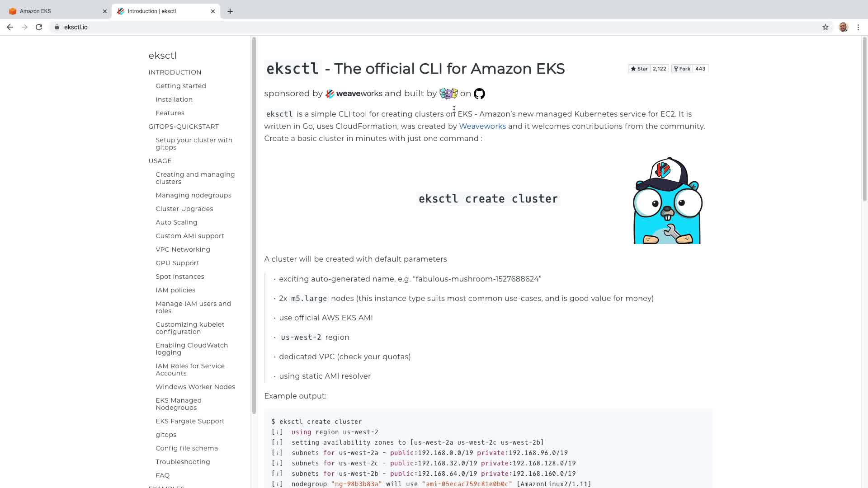
Task: Open Getting started in sidebar
Action: (x=181, y=86)
